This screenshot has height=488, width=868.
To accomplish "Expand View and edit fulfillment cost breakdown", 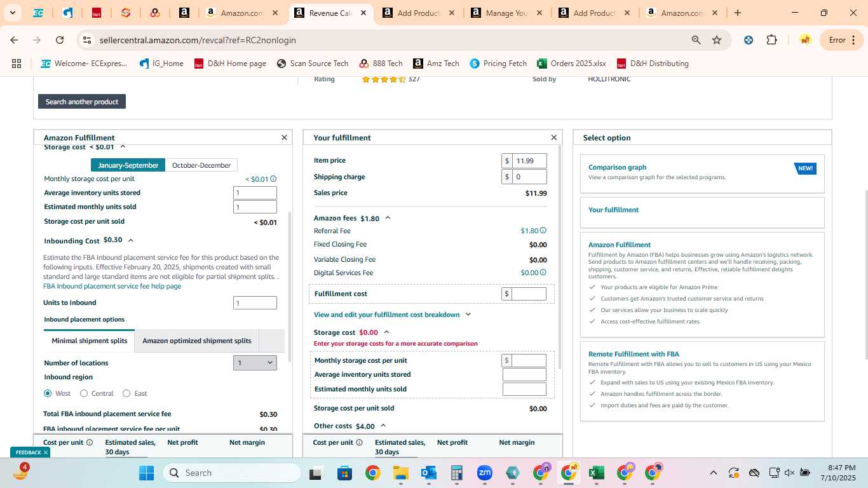I will pos(393,315).
